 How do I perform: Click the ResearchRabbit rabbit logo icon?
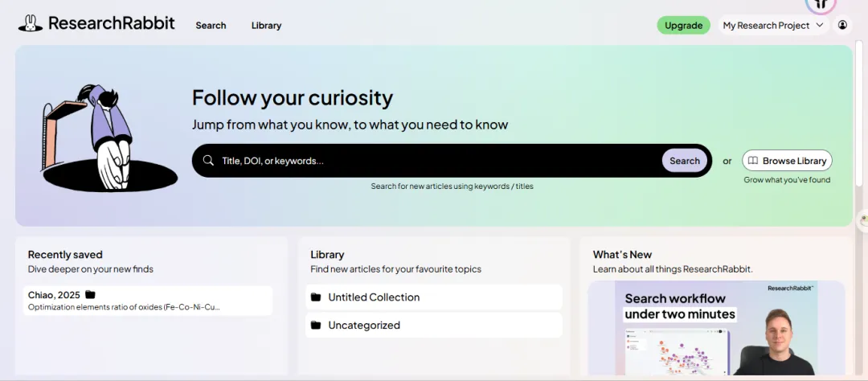pos(31,23)
